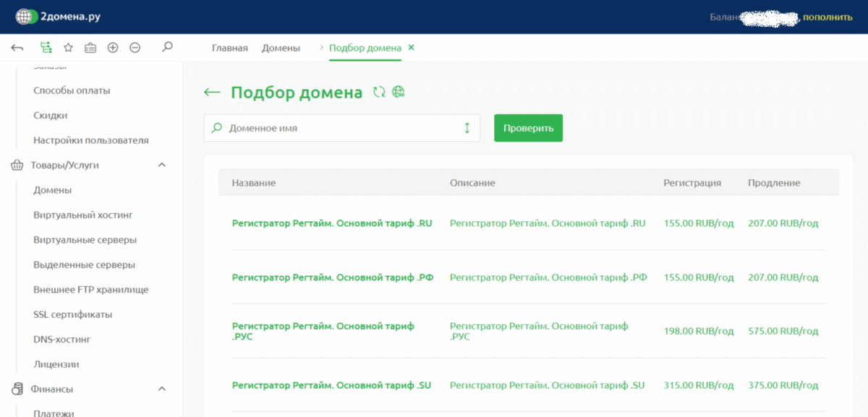Click the Доменное имя input field

(341, 128)
